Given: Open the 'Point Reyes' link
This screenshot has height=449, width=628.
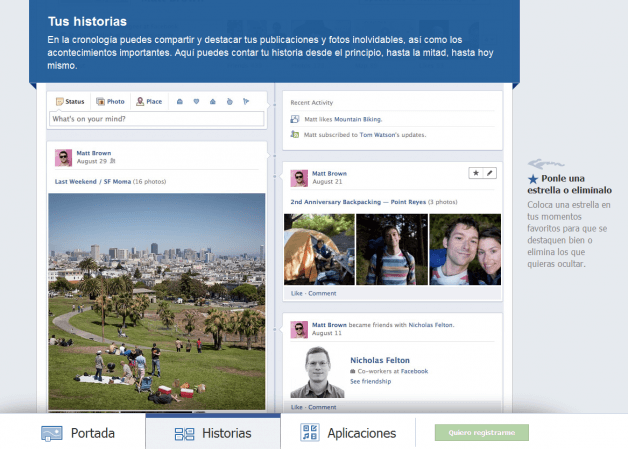Looking at the screenshot, I should click(408, 202).
